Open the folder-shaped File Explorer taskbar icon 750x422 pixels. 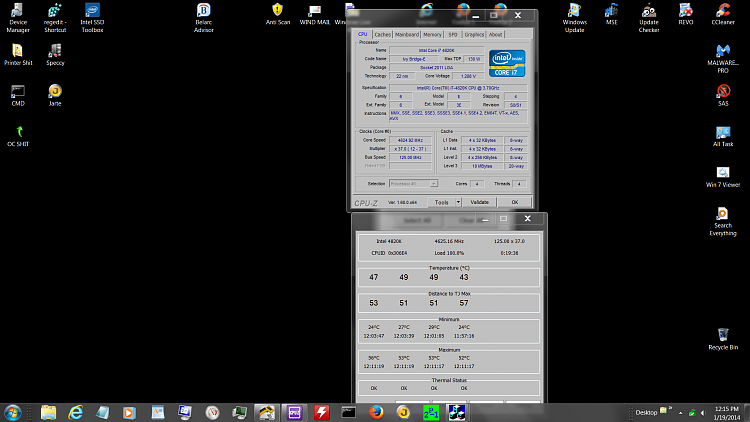[x=48, y=412]
